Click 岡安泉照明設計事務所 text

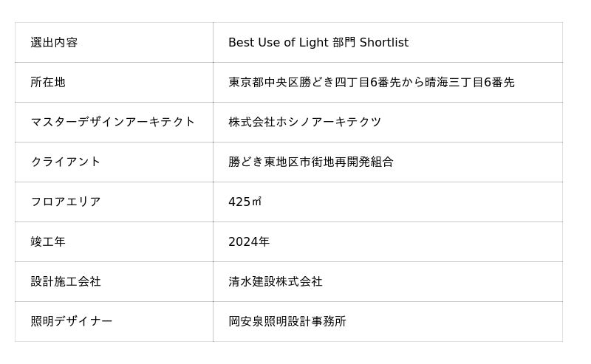click(x=287, y=322)
